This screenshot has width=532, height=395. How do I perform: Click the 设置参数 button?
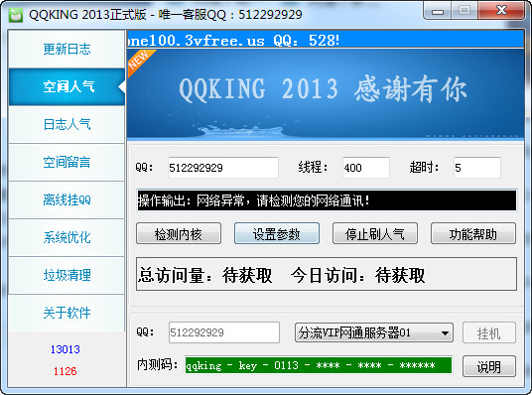pyautogui.click(x=277, y=233)
